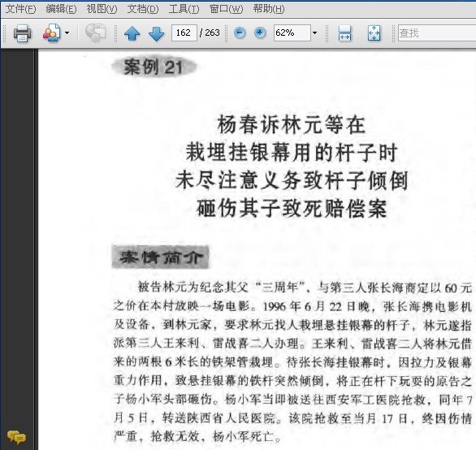The height and width of the screenshot is (450, 476).
Task: Click the paragraph line starting 被告林元为纪念其父
Action: (x=305, y=288)
